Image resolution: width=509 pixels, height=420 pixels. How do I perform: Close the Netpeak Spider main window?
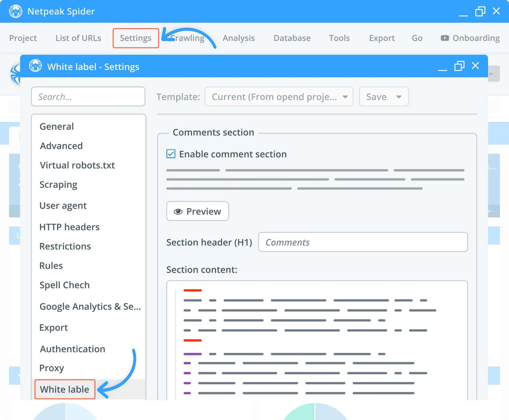(x=496, y=11)
